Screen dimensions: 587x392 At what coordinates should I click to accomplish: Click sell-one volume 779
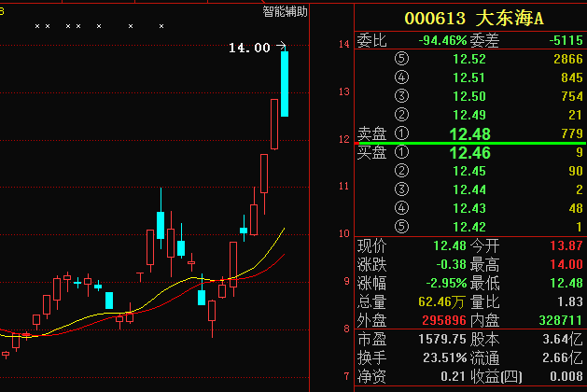click(572, 133)
